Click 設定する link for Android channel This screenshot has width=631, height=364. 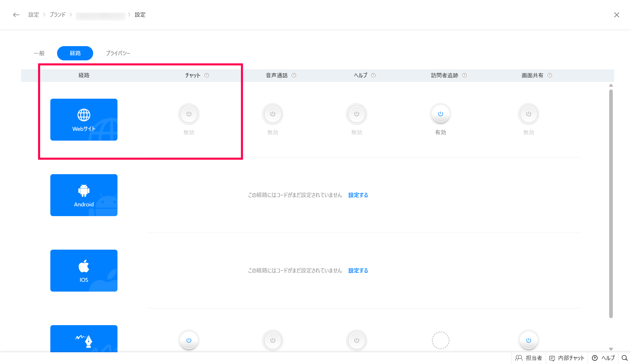[x=358, y=195]
